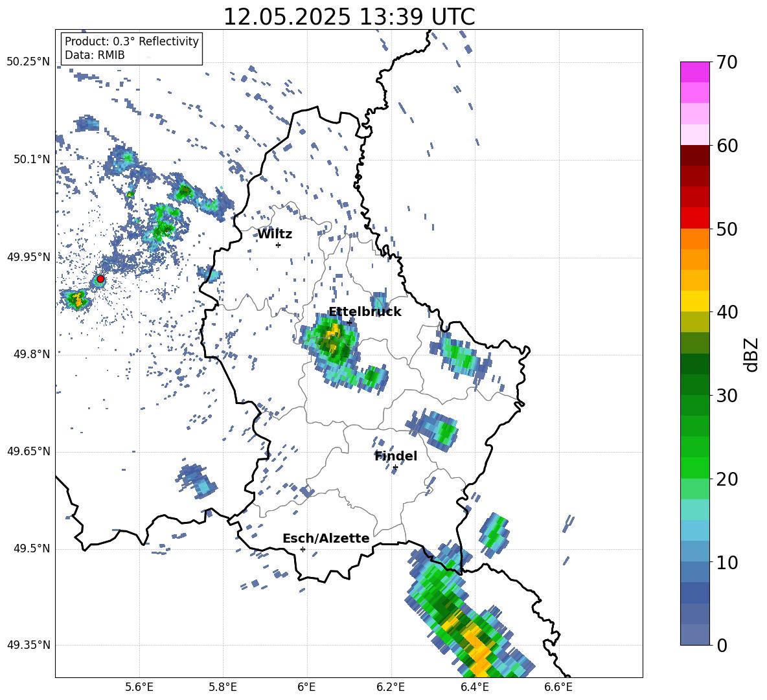Click the yellow colorbar segment at 40
The height and width of the screenshot is (700, 767).
point(694,301)
